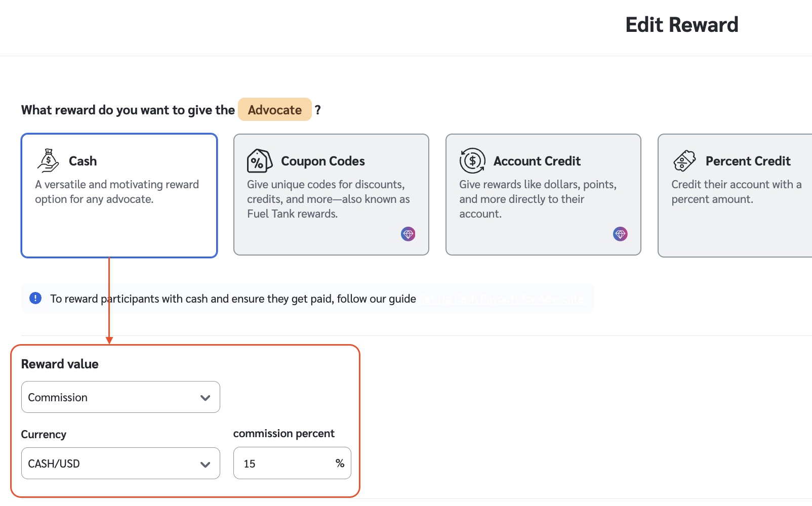Click the Percent Credit ticket icon
The image size is (812, 506).
[x=684, y=161]
